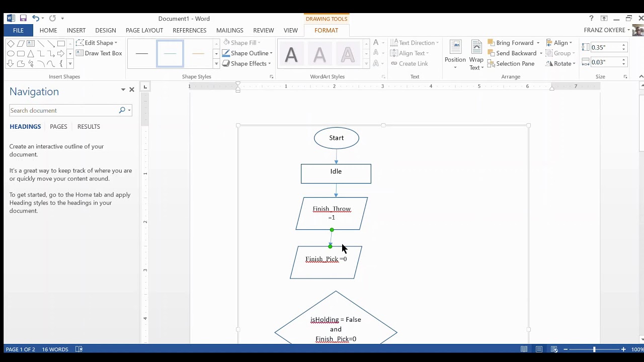Screen dimensions: 644x362
Task: Open Ribbon Display Options icon
Action: click(x=604, y=18)
